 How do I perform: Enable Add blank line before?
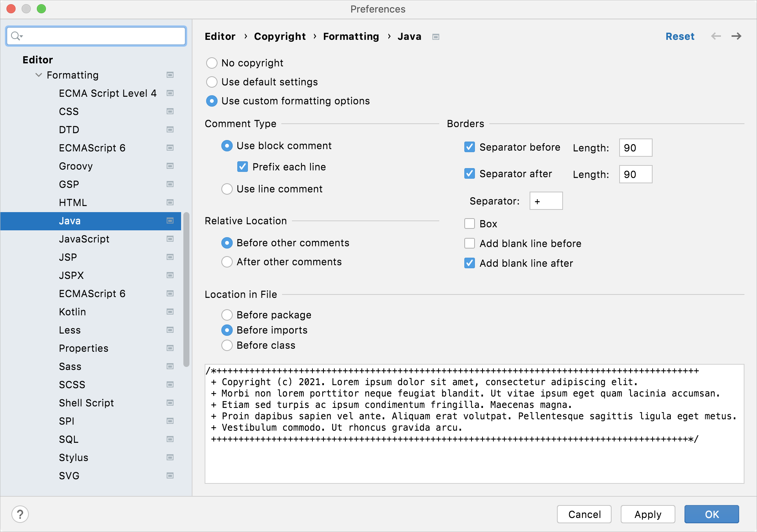[470, 244]
